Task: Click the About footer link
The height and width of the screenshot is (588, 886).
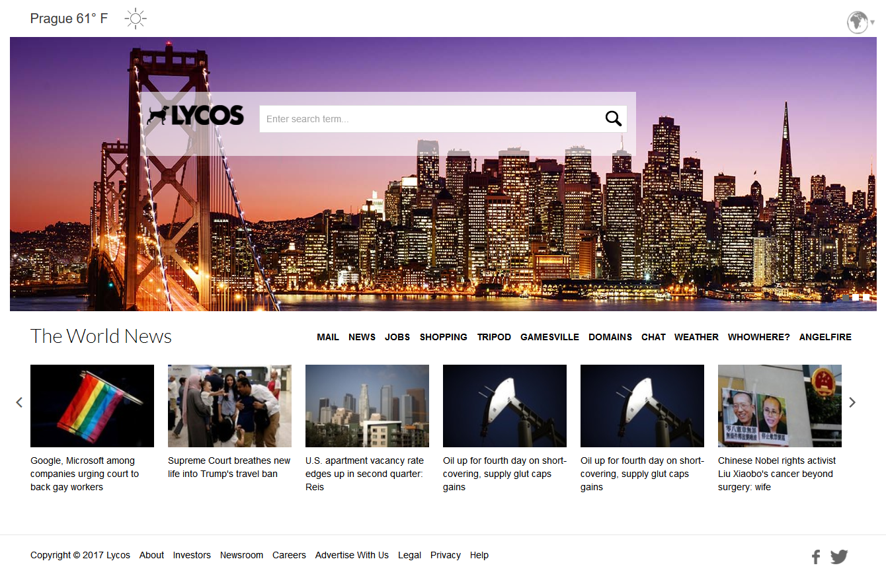Action: click(151, 555)
